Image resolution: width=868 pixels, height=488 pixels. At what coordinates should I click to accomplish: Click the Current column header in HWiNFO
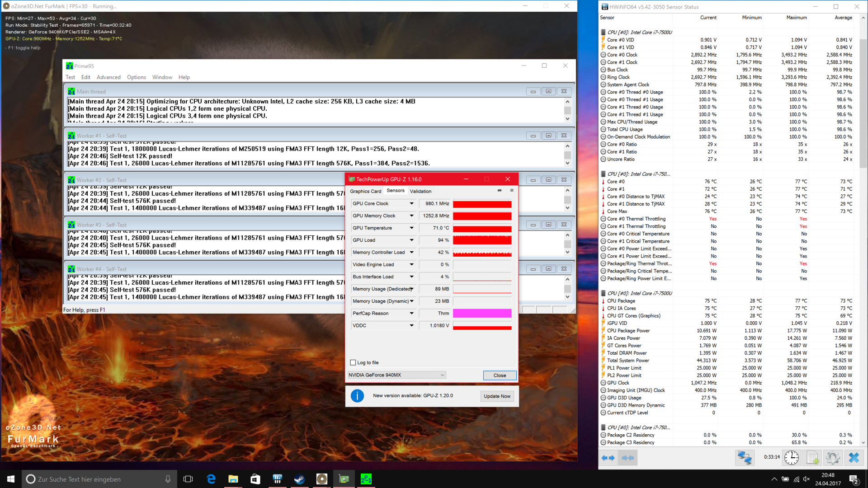[708, 18]
